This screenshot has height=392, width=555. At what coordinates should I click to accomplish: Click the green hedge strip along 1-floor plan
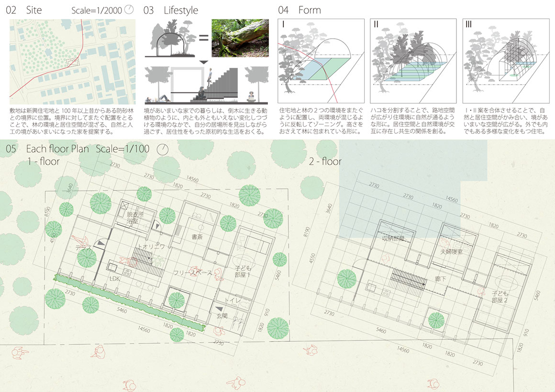(129, 303)
